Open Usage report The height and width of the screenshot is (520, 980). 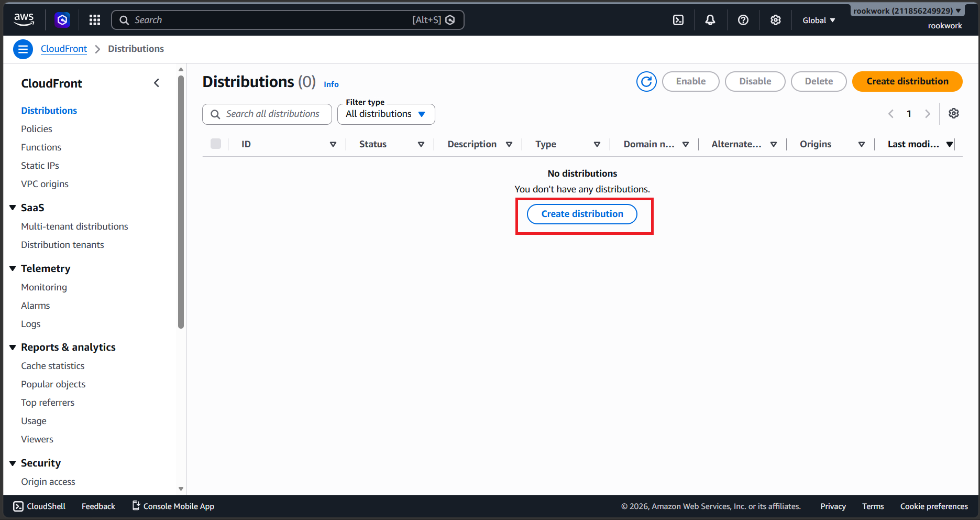[x=34, y=421]
